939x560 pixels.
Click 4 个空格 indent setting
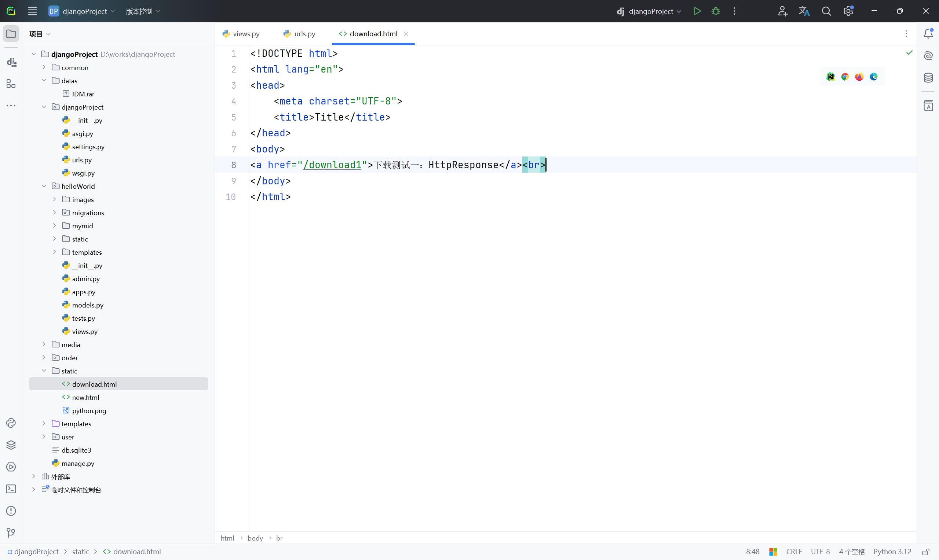coord(852,552)
